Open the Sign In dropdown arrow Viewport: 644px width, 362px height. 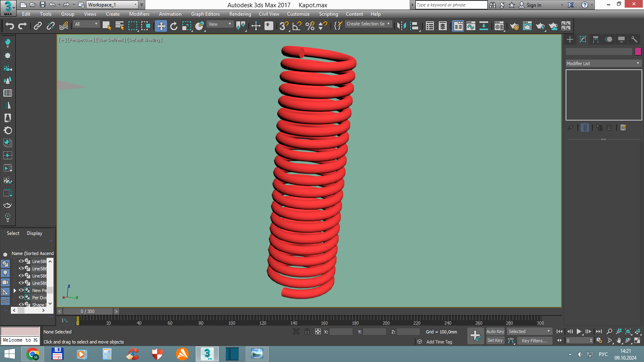pos(562,5)
